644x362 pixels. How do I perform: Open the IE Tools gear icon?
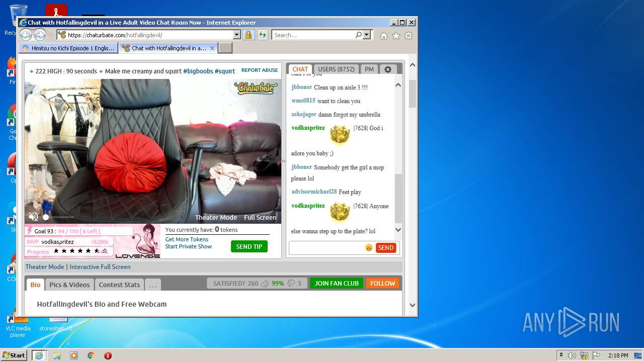pyautogui.click(x=409, y=36)
